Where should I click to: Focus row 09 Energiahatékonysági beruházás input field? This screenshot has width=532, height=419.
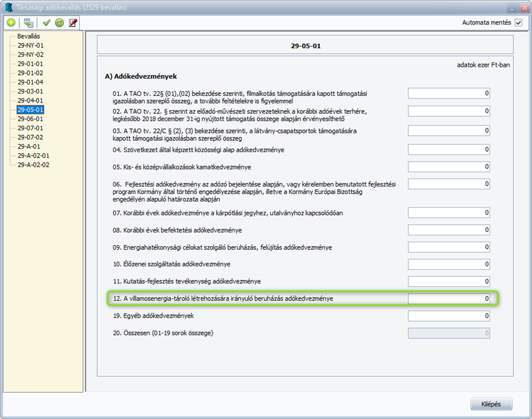pos(449,247)
